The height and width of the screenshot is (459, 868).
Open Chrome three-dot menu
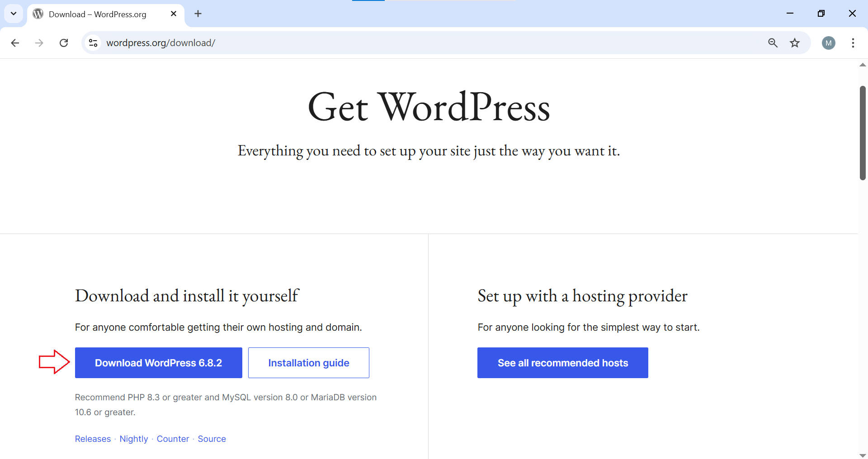[853, 43]
